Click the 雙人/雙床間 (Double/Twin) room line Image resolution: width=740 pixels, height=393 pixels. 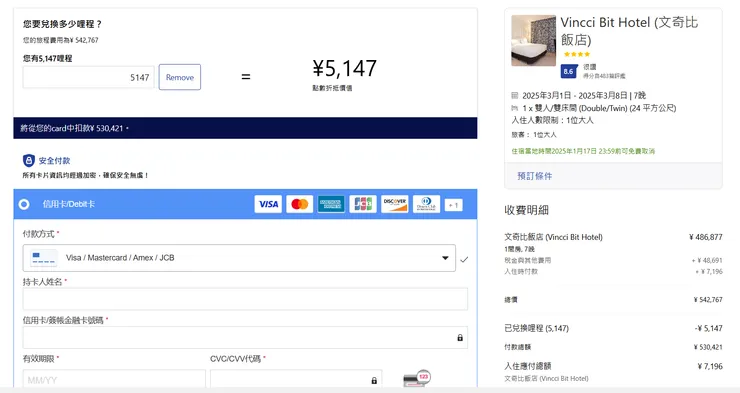(x=599, y=108)
